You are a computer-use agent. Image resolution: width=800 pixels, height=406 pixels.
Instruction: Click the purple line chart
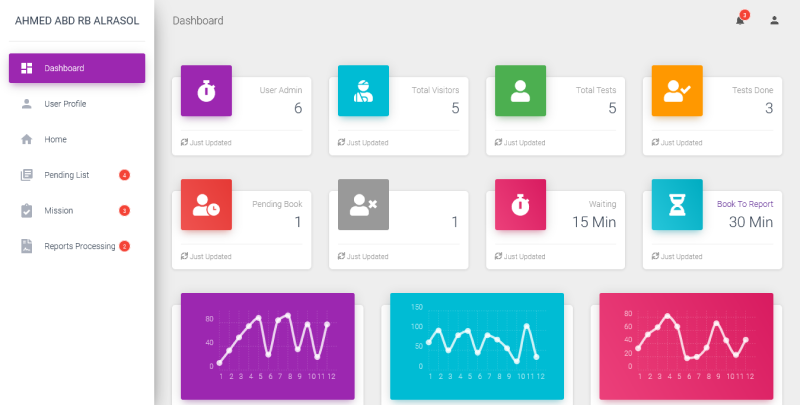[x=267, y=346]
